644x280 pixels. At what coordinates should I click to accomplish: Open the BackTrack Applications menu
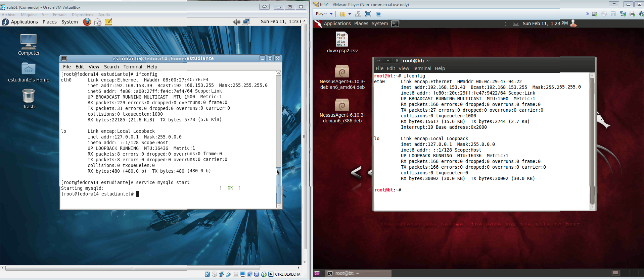click(337, 24)
